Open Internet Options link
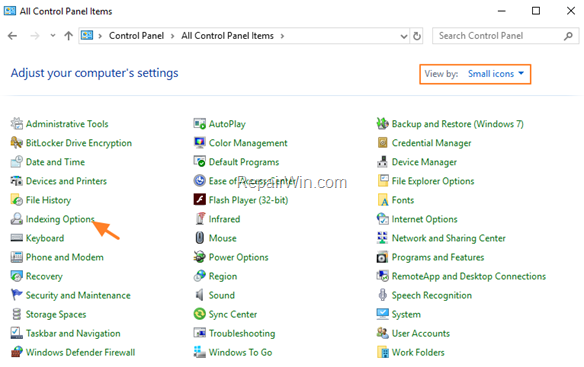This screenshot has height=367, width=584. [x=424, y=219]
